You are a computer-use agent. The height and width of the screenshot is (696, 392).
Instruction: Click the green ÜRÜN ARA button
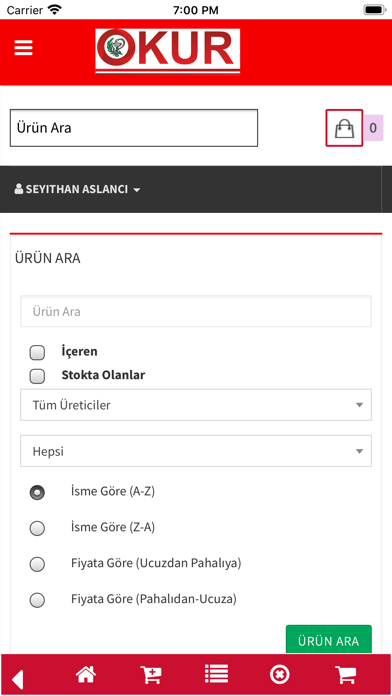point(329,640)
